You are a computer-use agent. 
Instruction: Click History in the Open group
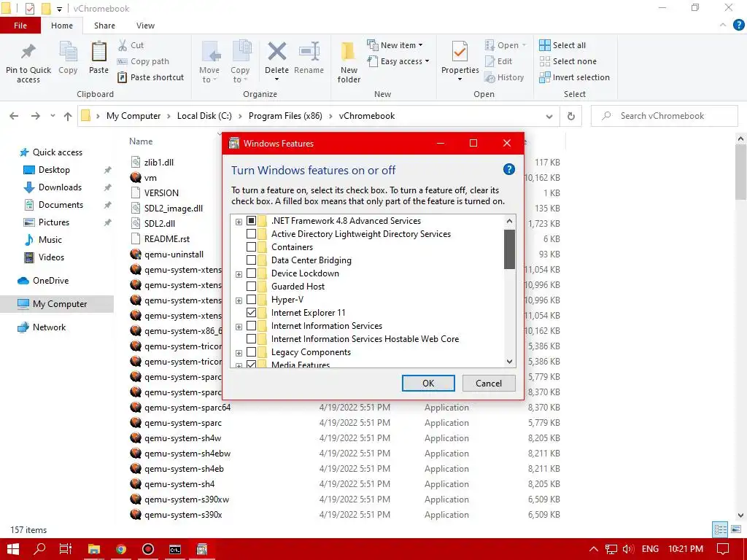tap(504, 77)
